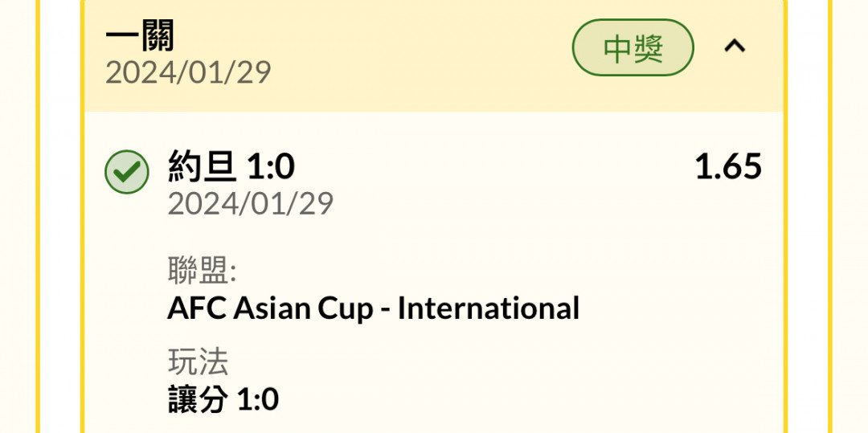Open AFC Asian Cup - International league
The height and width of the screenshot is (433, 868).
[373, 308]
